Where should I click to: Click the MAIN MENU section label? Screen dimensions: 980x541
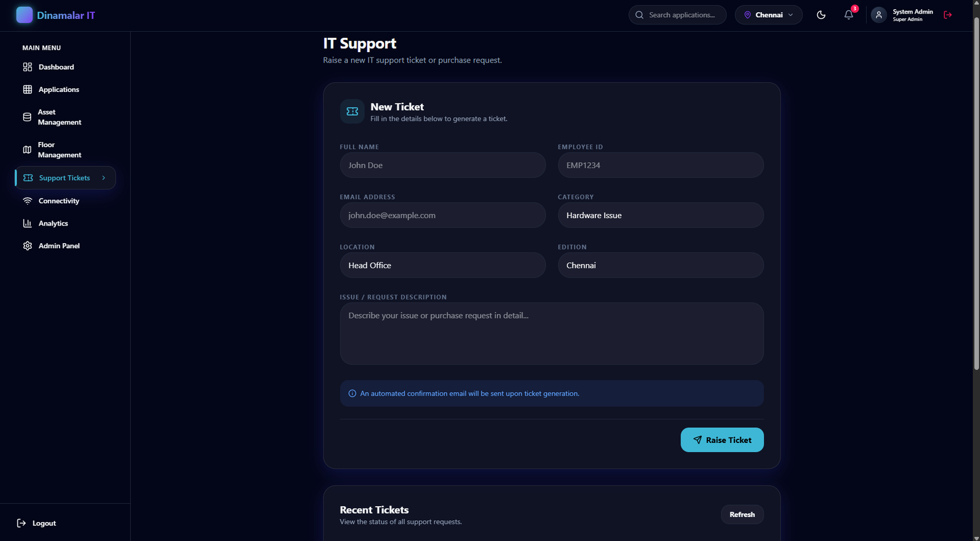42,48
